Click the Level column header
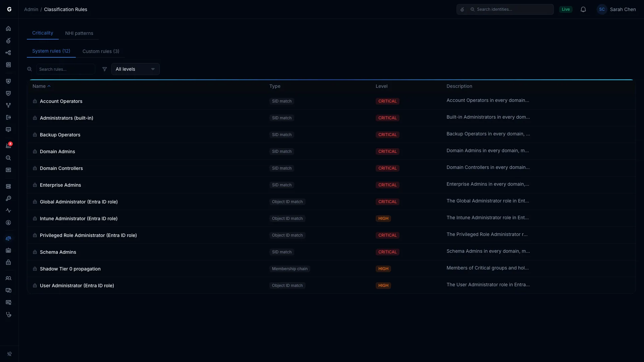 [x=381, y=86]
